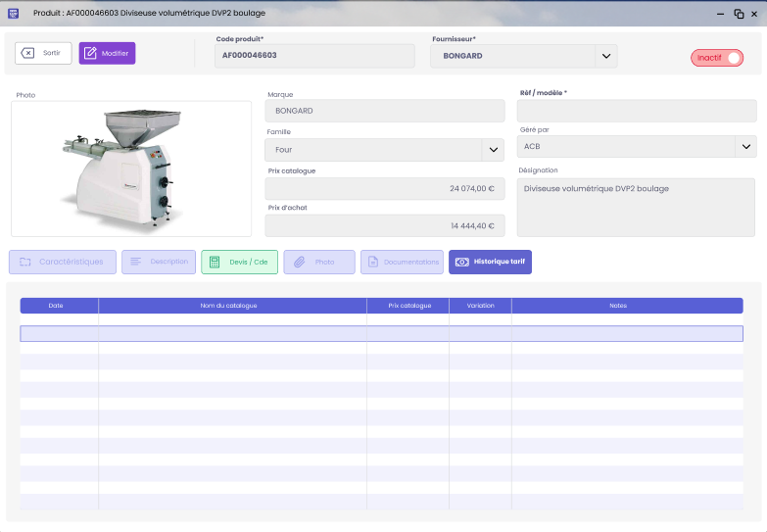767x532 pixels.
Task: Click the Prix d'achat field
Action: click(x=385, y=226)
